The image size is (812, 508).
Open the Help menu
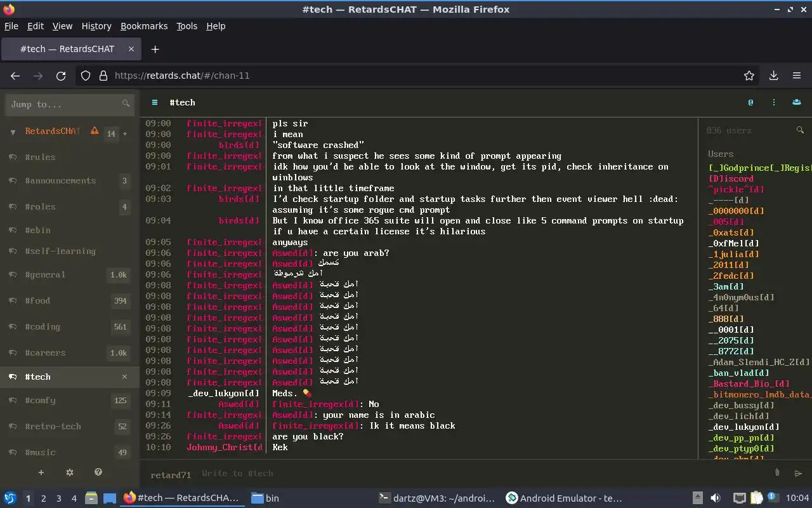pos(216,26)
